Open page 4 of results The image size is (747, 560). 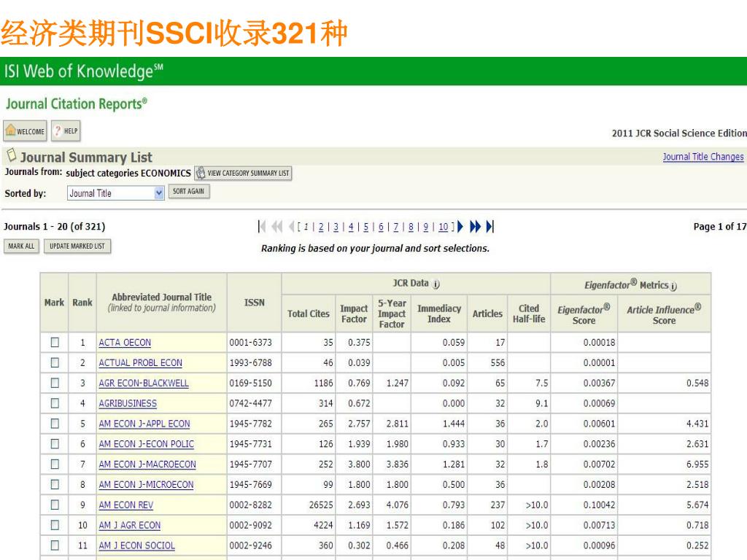click(x=351, y=227)
